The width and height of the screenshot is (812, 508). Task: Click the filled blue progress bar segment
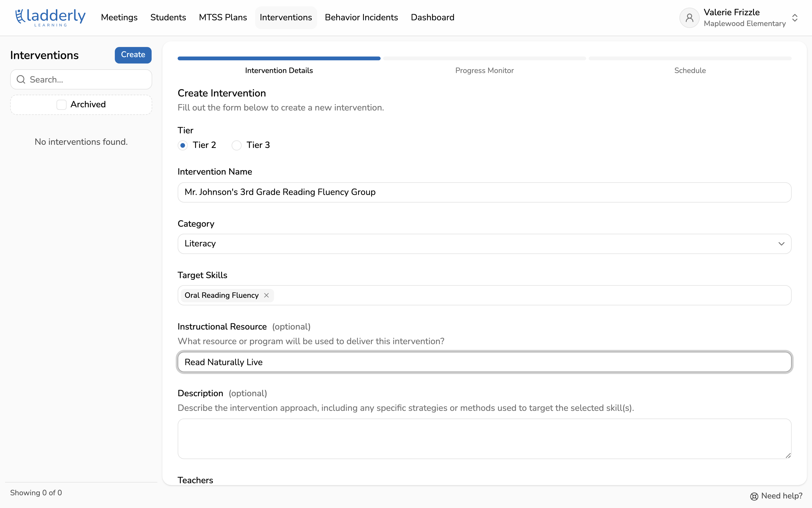click(279, 58)
